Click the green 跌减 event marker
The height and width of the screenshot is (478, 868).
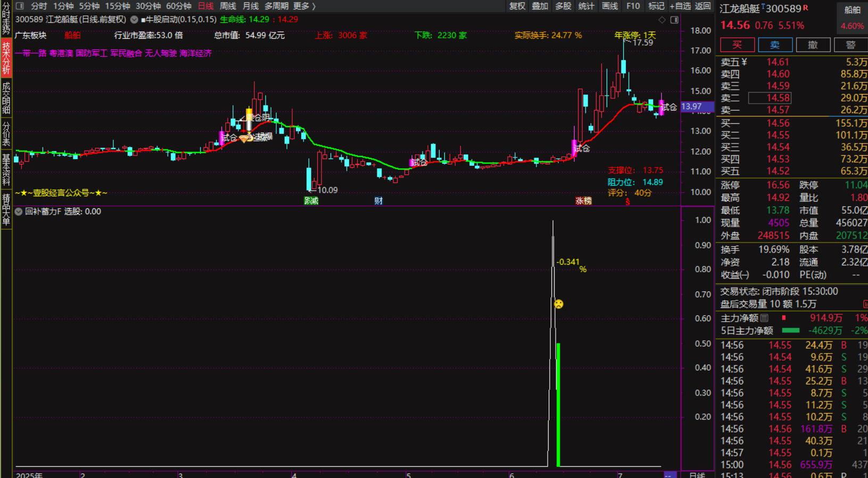point(311,200)
